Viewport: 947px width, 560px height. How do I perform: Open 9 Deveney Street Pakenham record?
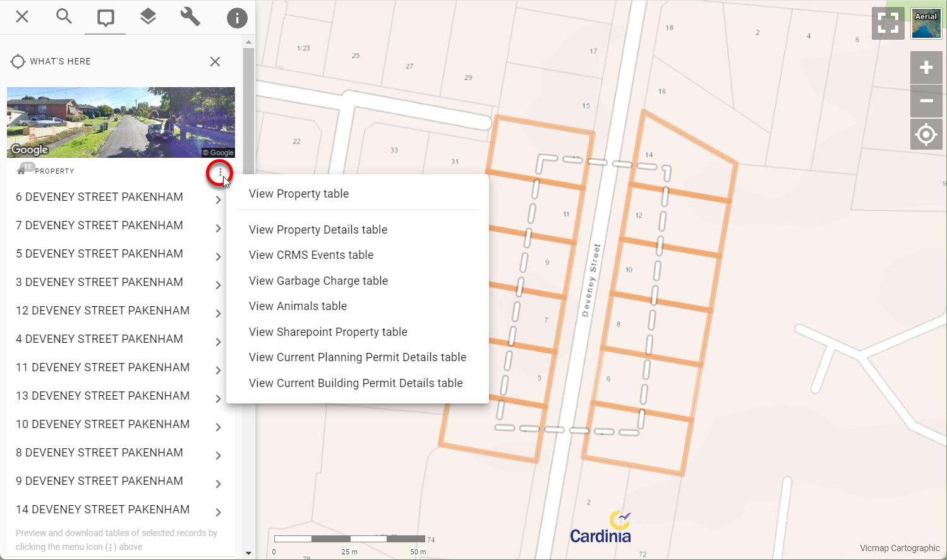[x=99, y=481]
